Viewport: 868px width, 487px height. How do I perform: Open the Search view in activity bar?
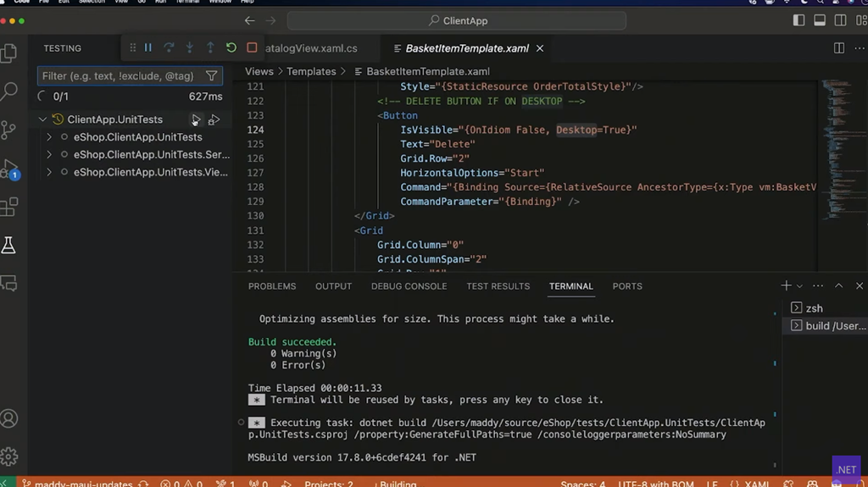pyautogui.click(x=9, y=91)
